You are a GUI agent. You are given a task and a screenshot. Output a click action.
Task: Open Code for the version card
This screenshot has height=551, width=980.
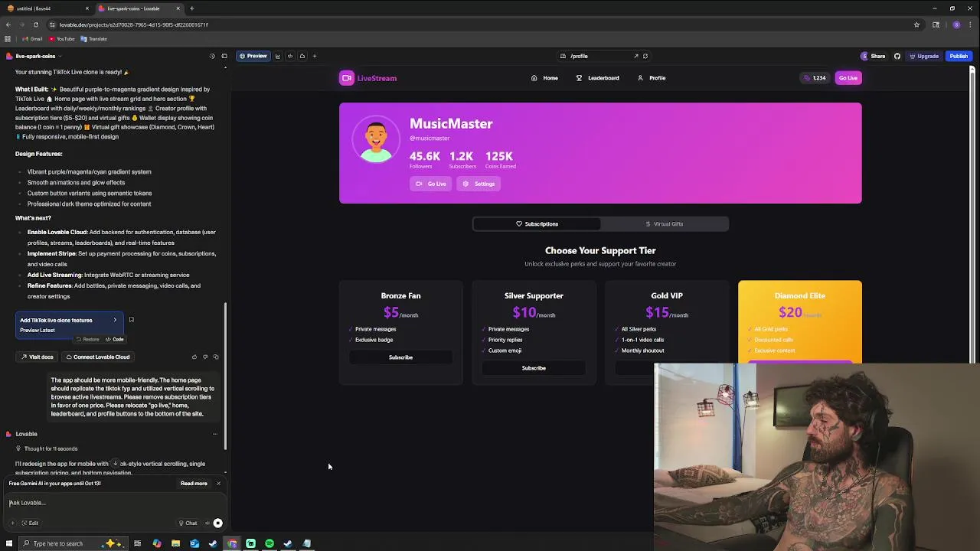click(115, 339)
